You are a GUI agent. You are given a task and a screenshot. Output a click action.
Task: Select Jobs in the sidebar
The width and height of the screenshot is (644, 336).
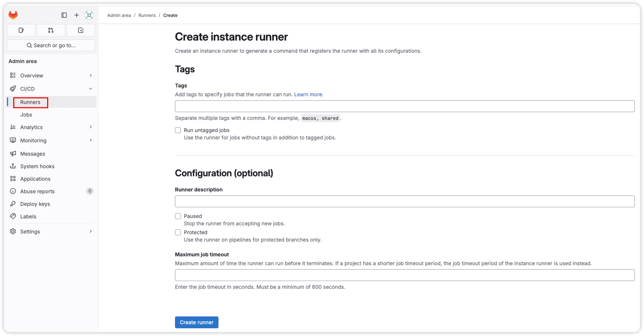52,115
